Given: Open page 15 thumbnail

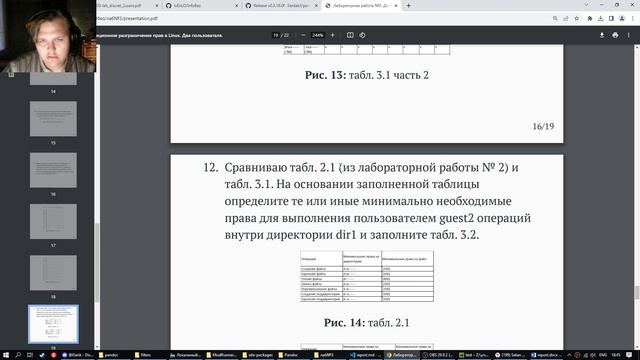Looking at the screenshot, I should tap(53, 119).
